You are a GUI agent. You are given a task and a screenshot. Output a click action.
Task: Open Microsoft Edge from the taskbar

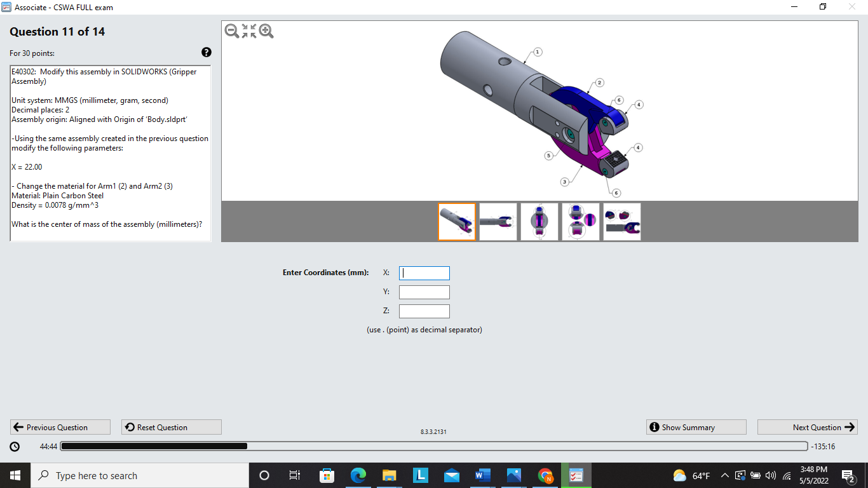tap(358, 475)
